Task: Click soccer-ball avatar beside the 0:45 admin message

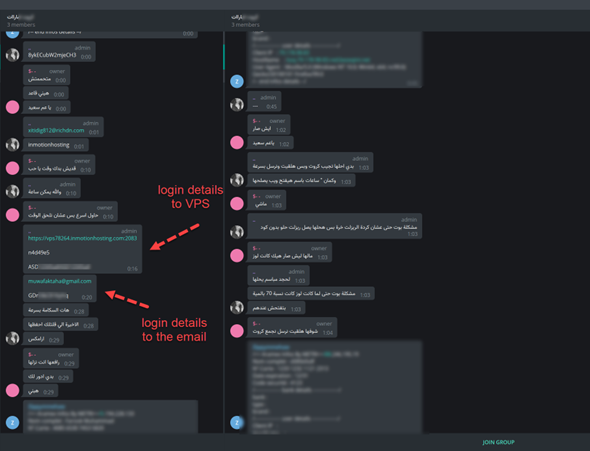Action: pyautogui.click(x=237, y=104)
